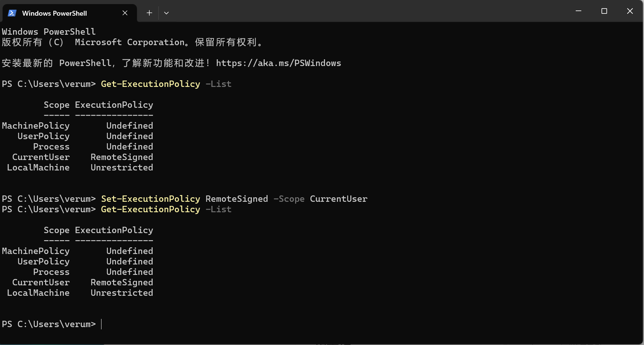Click Unrestricted value in the first table

[x=122, y=167]
